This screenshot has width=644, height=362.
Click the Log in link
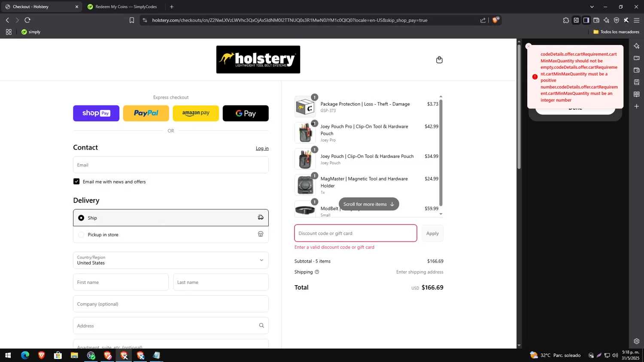[x=262, y=148]
